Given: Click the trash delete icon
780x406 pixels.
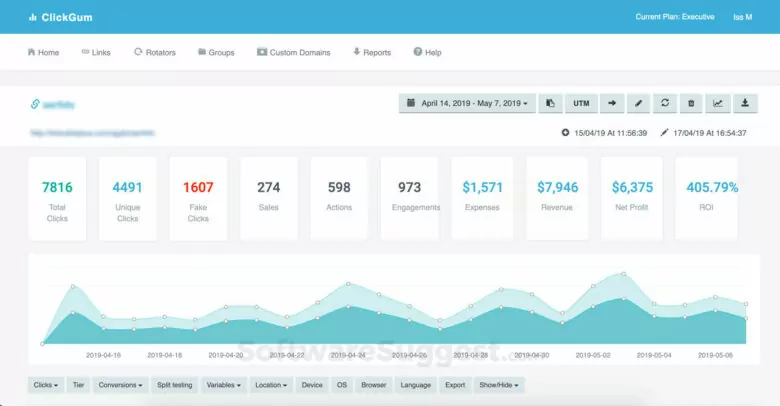Looking at the screenshot, I should click(x=692, y=103).
